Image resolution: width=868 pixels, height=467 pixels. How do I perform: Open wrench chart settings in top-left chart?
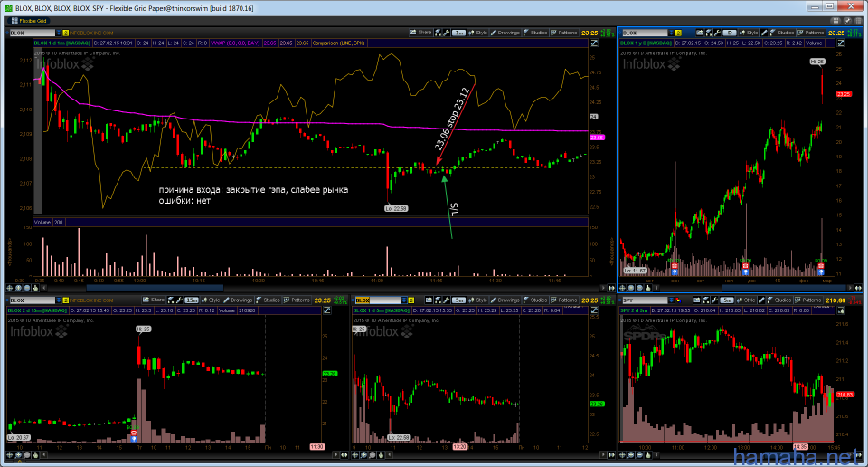pos(446,33)
